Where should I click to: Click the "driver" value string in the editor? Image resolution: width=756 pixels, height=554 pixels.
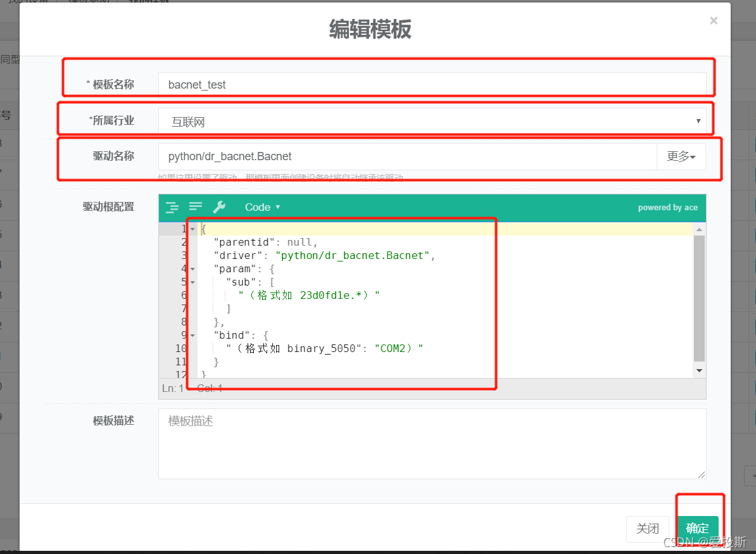pos(355,256)
